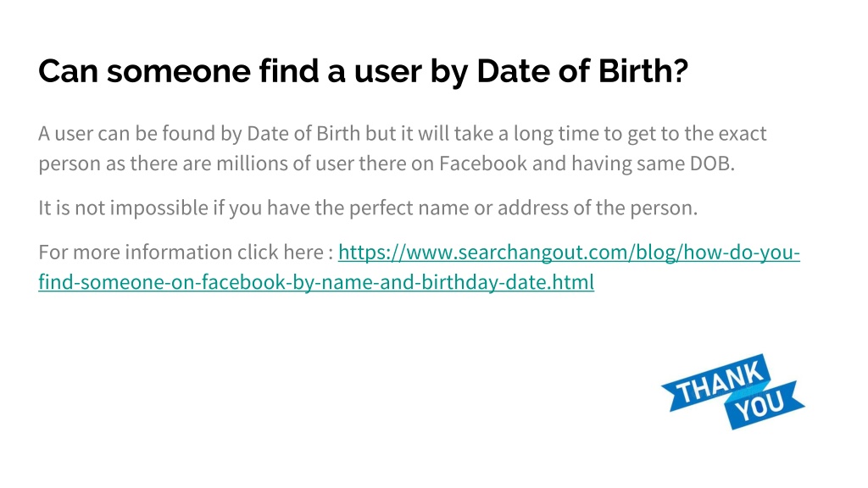Click 'https://www.searchangout.com' portion of the URL
The height and width of the screenshot is (488, 868).
point(484,252)
